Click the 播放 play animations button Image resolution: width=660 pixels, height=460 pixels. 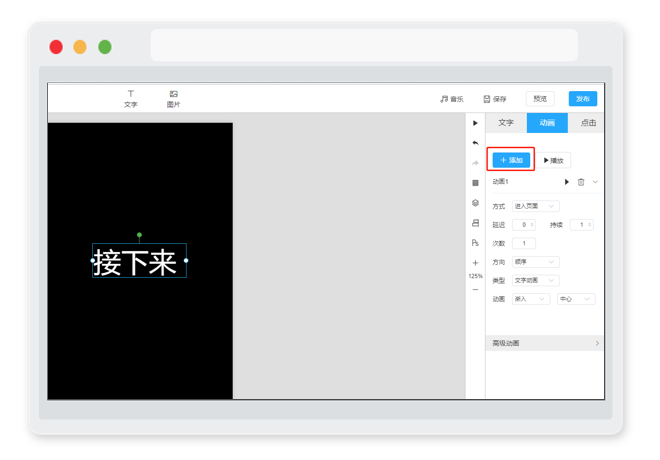tap(554, 160)
